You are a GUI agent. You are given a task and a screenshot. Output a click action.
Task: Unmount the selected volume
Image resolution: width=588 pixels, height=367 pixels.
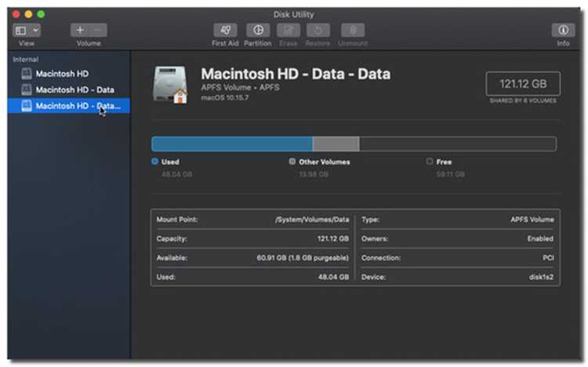[353, 30]
